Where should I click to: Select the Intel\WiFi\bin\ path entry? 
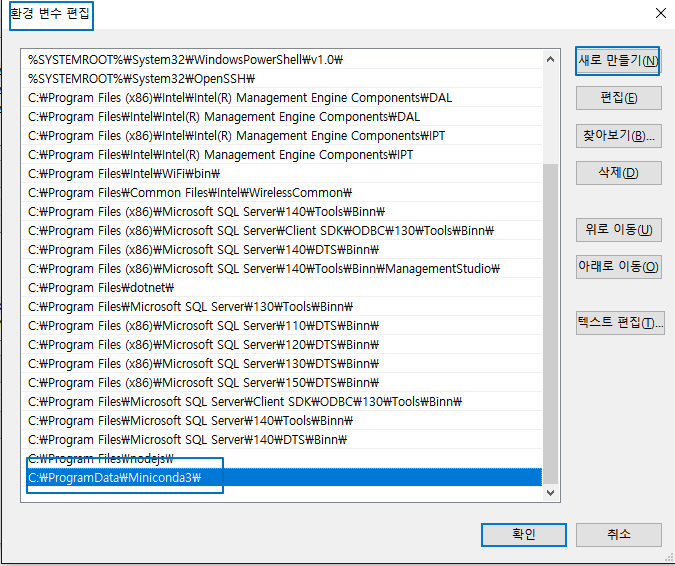[282, 173]
